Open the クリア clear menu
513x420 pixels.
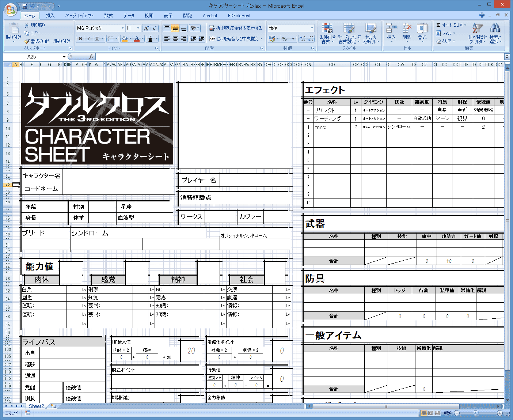pos(446,41)
